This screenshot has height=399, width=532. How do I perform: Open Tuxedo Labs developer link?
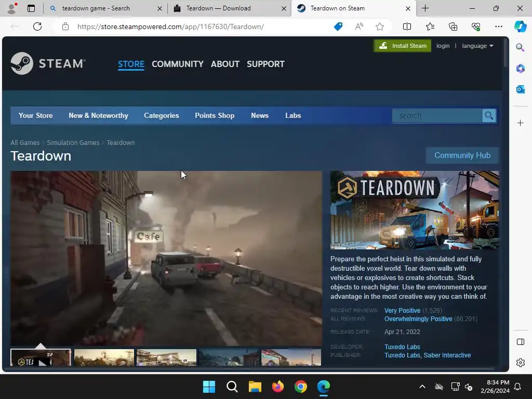click(x=403, y=347)
